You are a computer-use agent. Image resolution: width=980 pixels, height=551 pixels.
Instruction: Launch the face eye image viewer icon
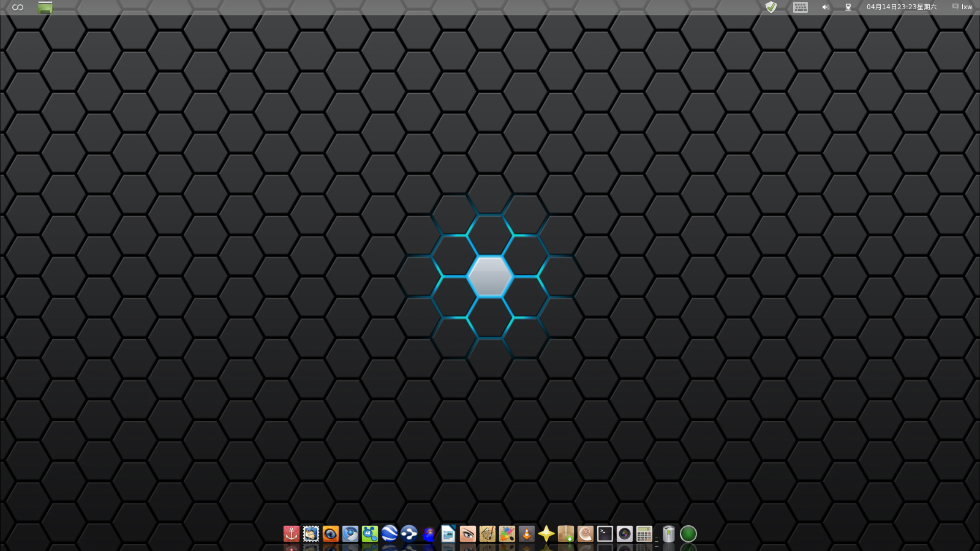point(468,534)
